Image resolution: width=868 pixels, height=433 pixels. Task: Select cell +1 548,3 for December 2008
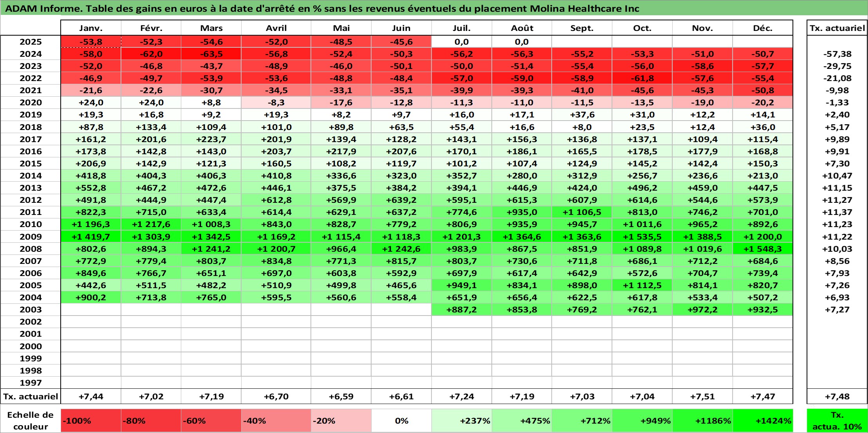[763, 249]
